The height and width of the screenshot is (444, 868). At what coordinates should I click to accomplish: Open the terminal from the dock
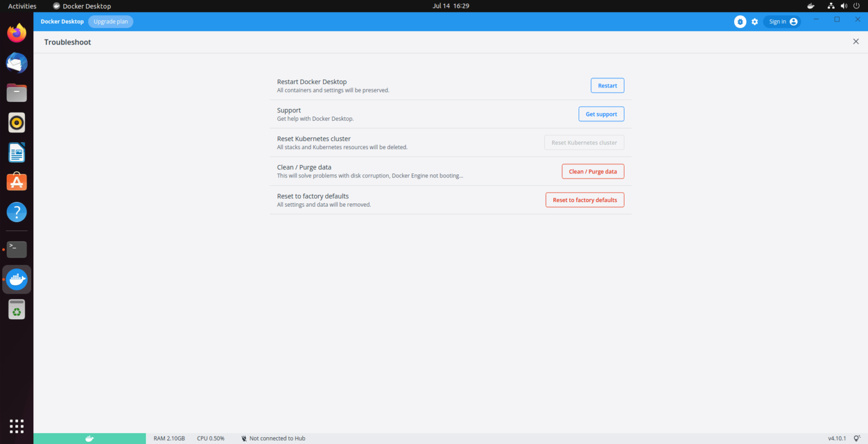click(16, 249)
